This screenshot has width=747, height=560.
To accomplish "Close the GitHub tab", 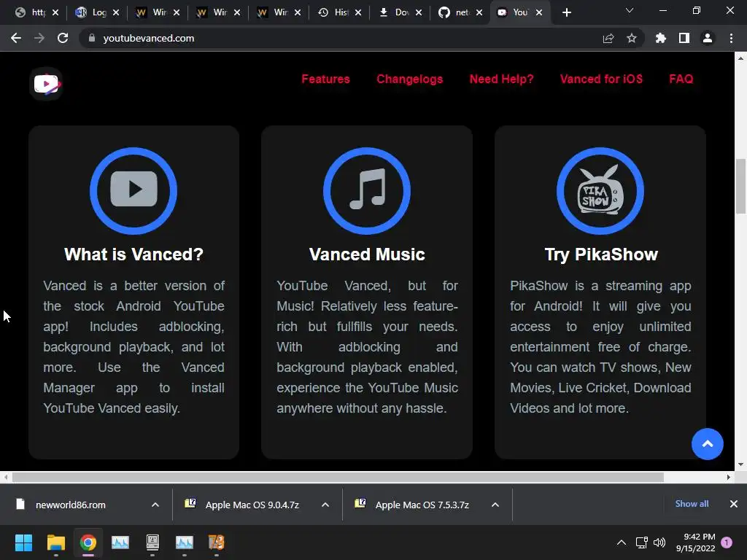I will click(479, 12).
